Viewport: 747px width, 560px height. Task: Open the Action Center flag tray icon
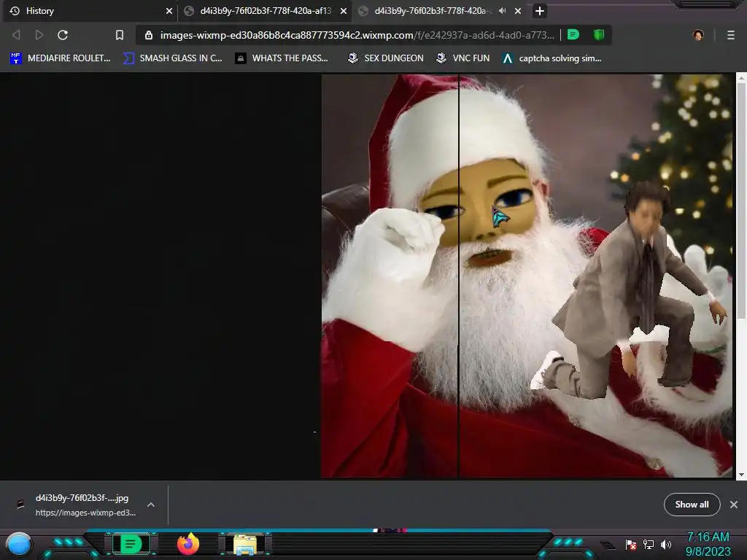tap(631, 545)
